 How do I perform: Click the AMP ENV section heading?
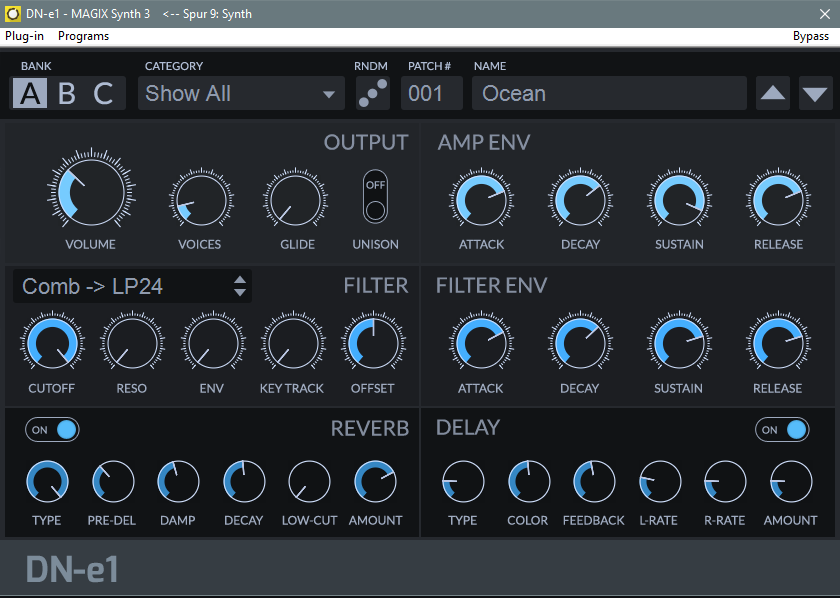[x=484, y=143]
